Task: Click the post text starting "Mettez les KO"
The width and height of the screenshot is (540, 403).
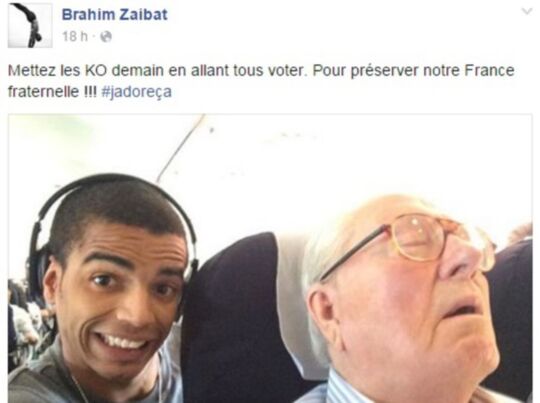Action: click(x=261, y=81)
